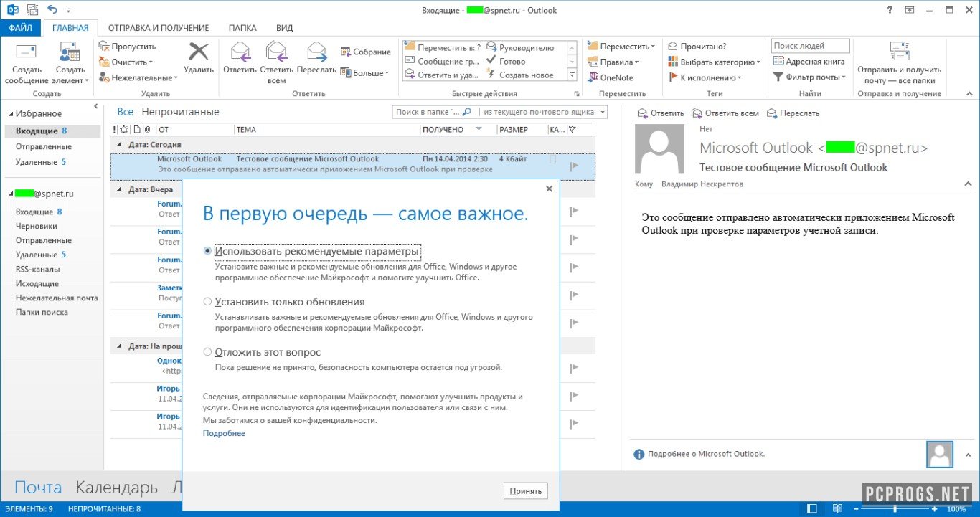
Task: Open the ФАЙЛ tab
Action: pos(20,28)
